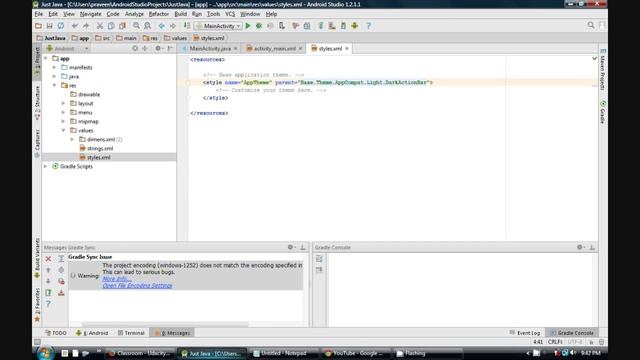
Task: Click the Cut scissors icon
Action: pyautogui.click(x=100, y=26)
